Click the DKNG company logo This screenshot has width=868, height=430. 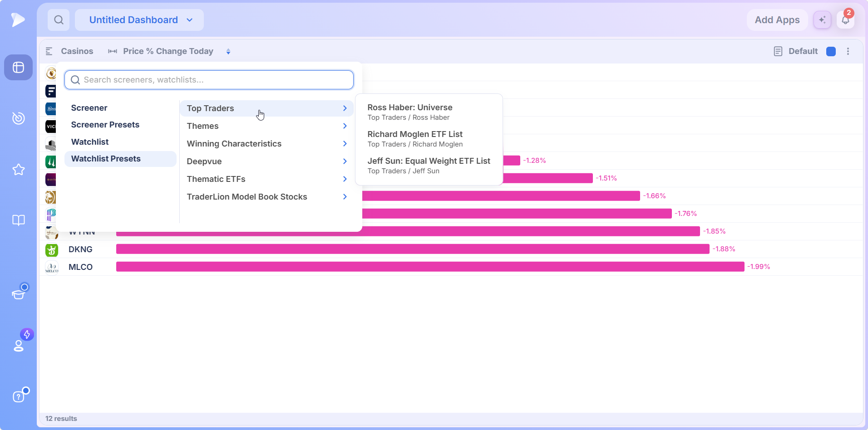52,249
